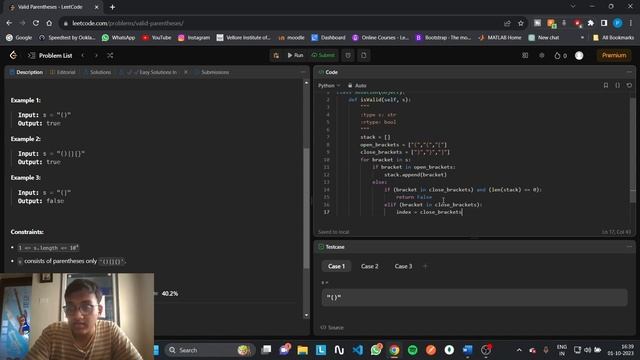Open File Explorer from taskbar
Image resolution: width=640 pixels, height=360 pixels.
(302, 350)
